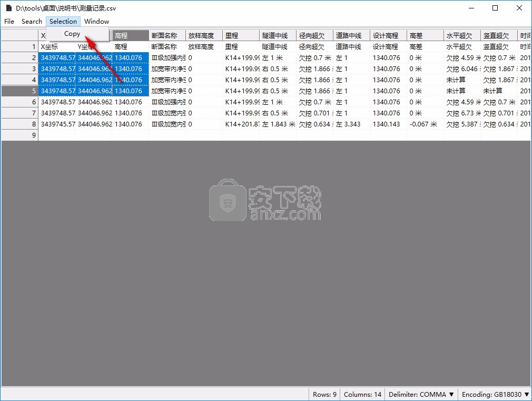Open the Encoding GB18030 dropdown
Screen dimensions: 532x401
(495, 394)
